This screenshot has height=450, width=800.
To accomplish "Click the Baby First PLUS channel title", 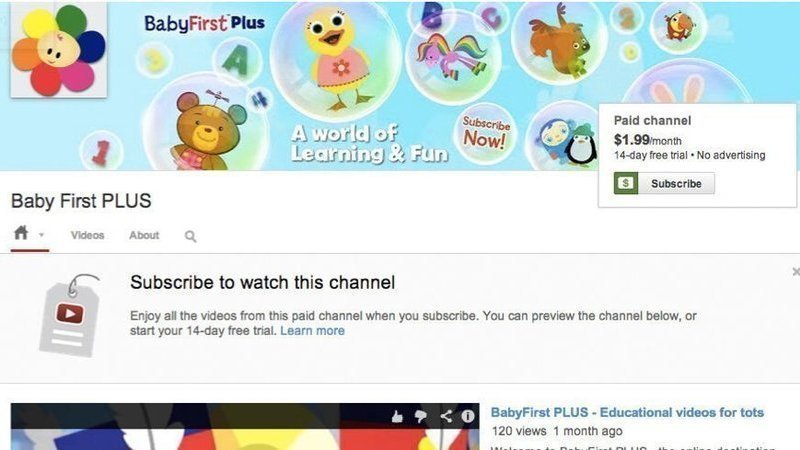I will coord(81,201).
